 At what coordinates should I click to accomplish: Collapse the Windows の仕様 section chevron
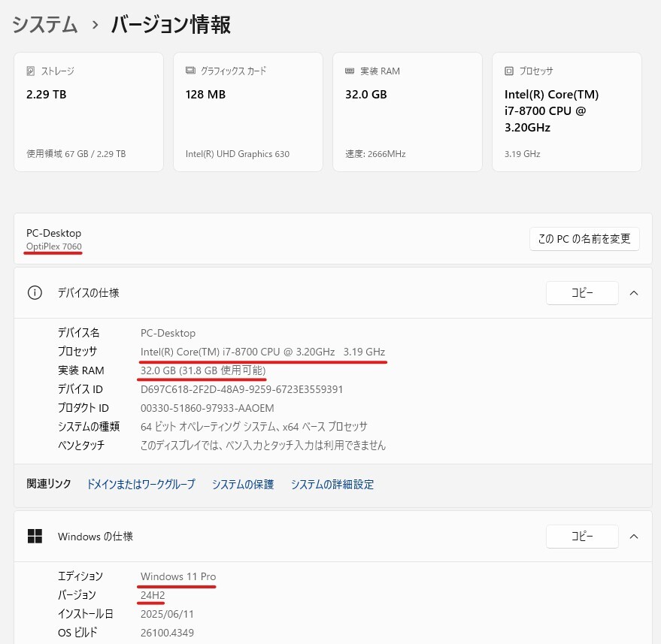[634, 537]
